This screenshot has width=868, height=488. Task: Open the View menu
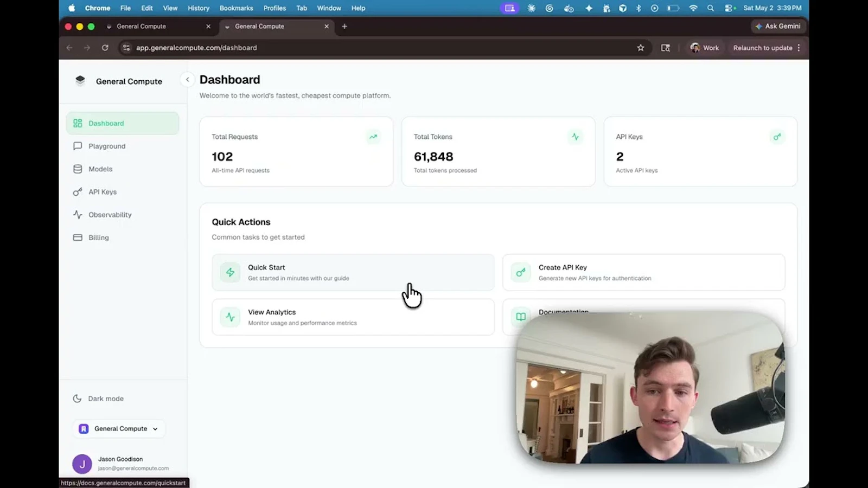[170, 8]
